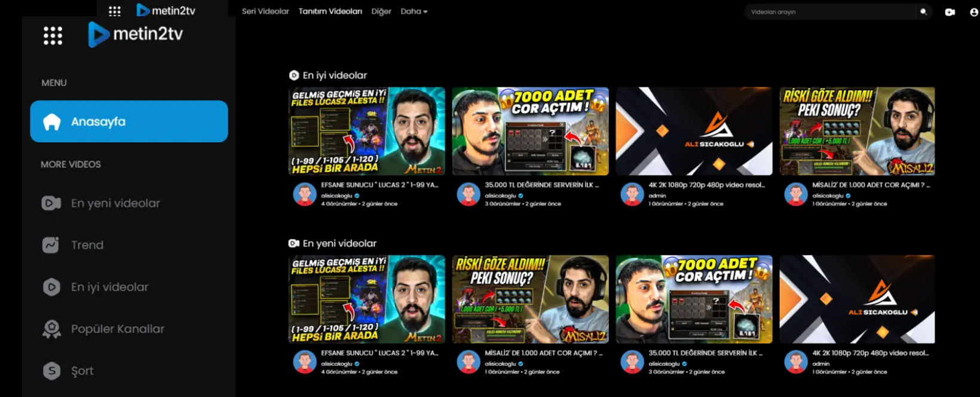The height and width of the screenshot is (397, 980).
Task: Click the EFSANE SUNUCU title under En yeni videolar
Action: (x=380, y=353)
